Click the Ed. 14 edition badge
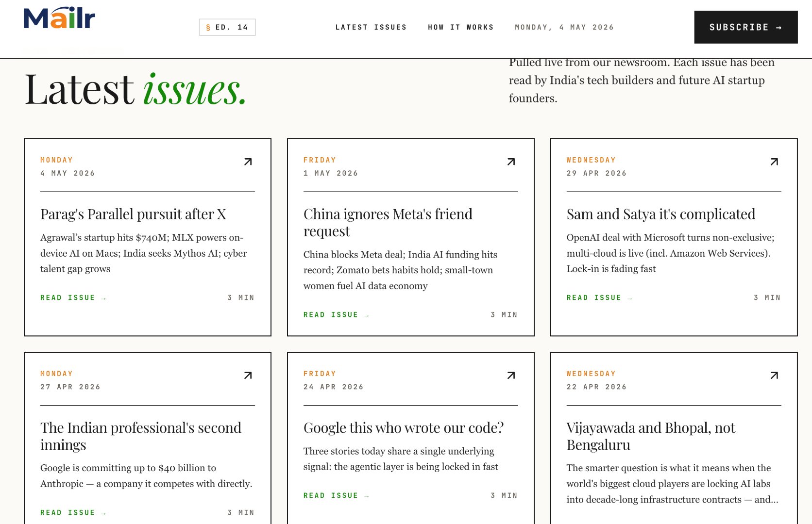 click(x=227, y=27)
